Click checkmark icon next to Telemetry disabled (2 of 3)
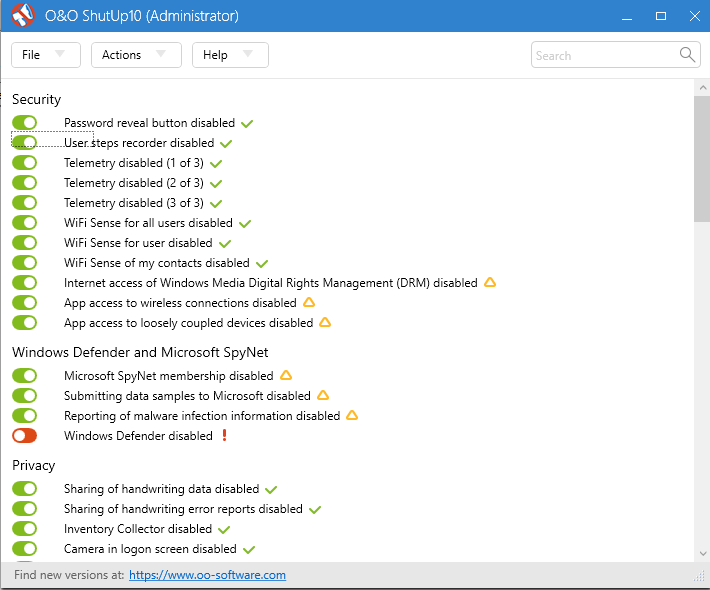This screenshot has width=710, height=590. click(216, 183)
